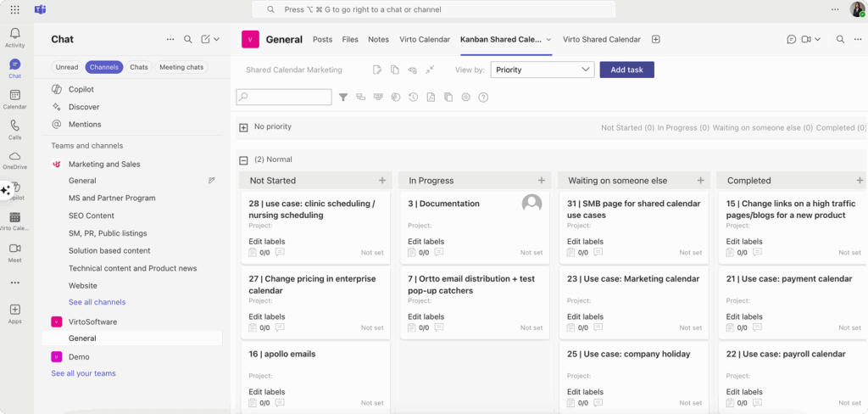Click the Kanban search input field
The width and height of the screenshot is (868, 414).
(284, 97)
